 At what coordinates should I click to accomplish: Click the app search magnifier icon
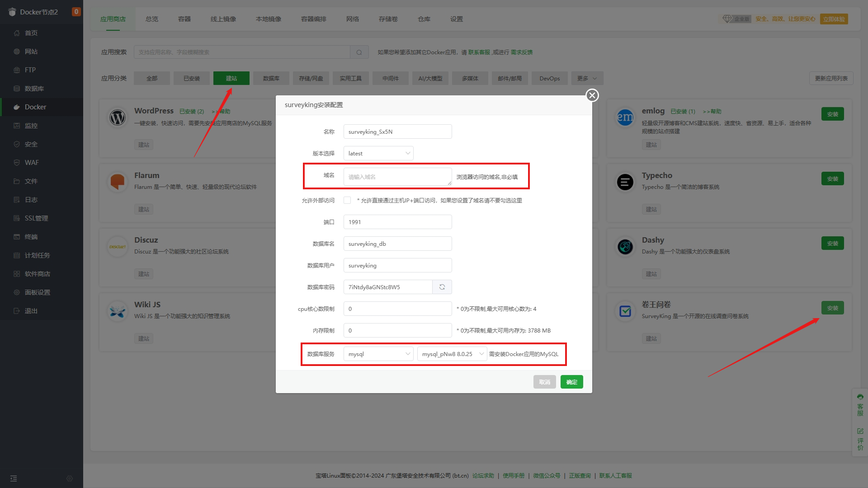pyautogui.click(x=359, y=52)
